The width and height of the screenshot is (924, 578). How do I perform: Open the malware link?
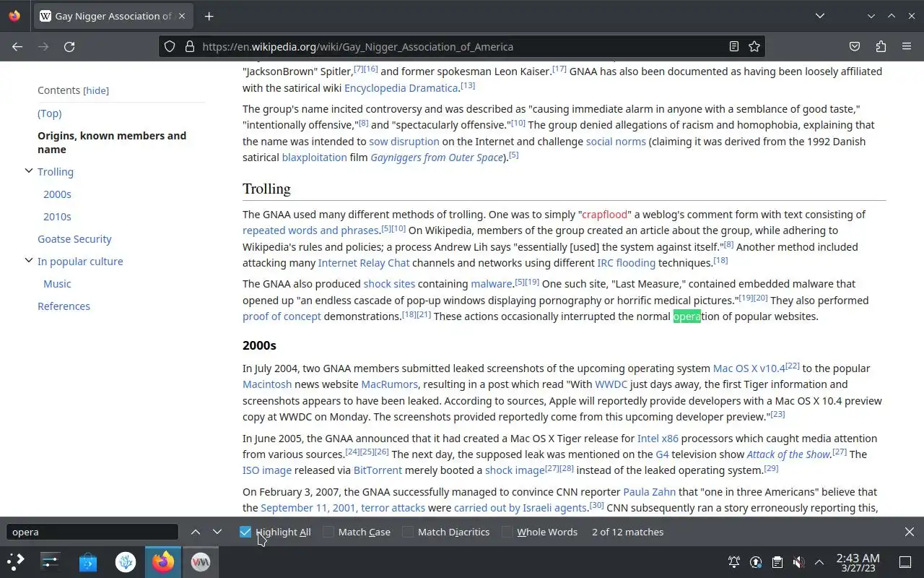(492, 283)
